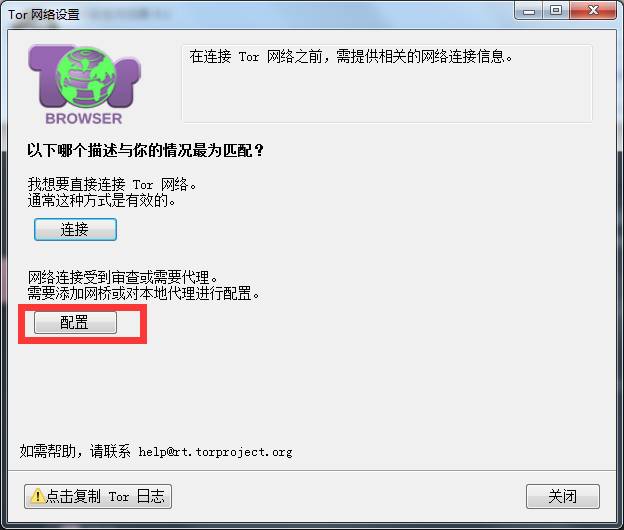The width and height of the screenshot is (624, 530).
Task: Click the yellow warning triangle icon
Action: 37,496
